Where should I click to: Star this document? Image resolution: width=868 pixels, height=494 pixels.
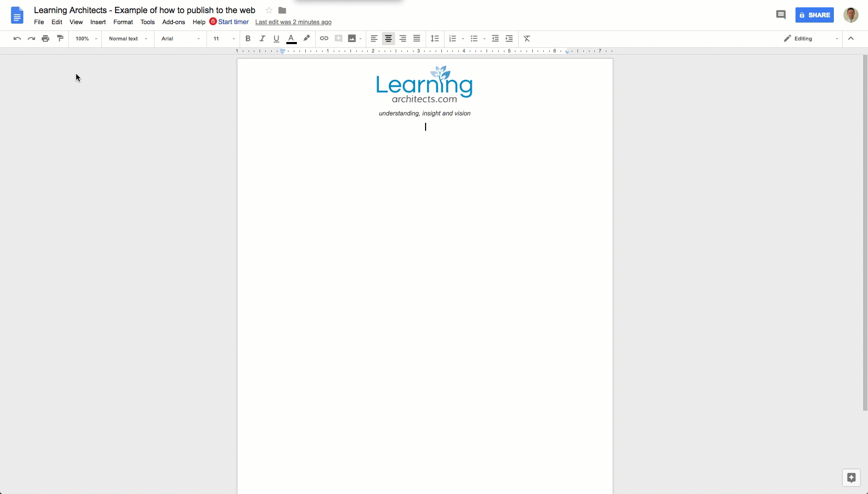coord(269,10)
